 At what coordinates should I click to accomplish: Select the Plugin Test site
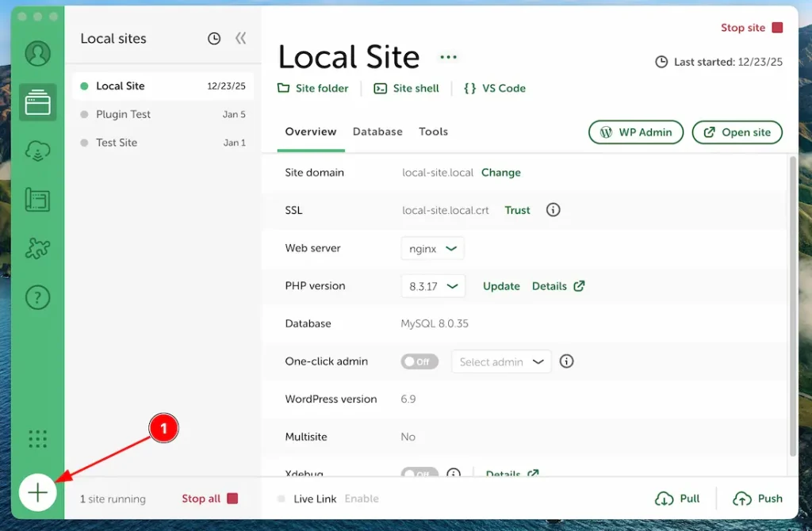pyautogui.click(x=124, y=114)
